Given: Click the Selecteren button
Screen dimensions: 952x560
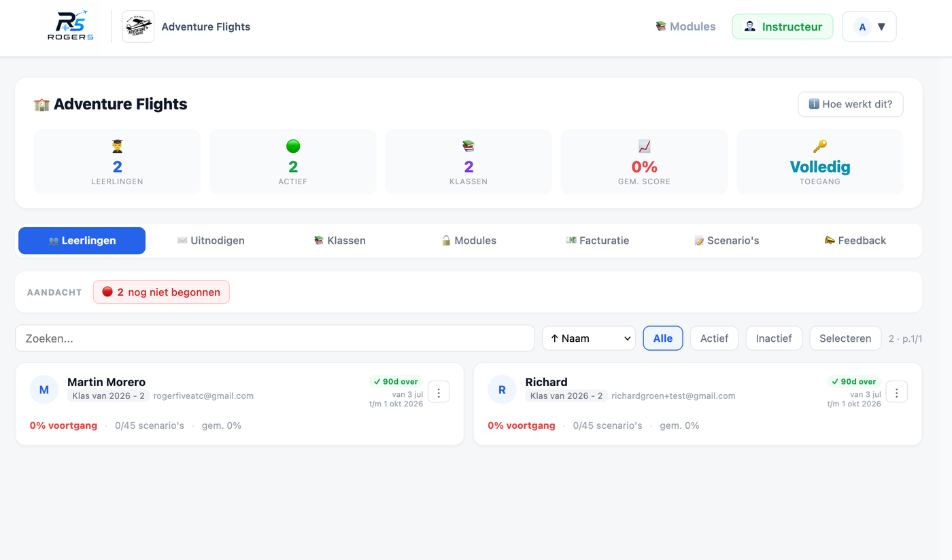Looking at the screenshot, I should 845,338.
